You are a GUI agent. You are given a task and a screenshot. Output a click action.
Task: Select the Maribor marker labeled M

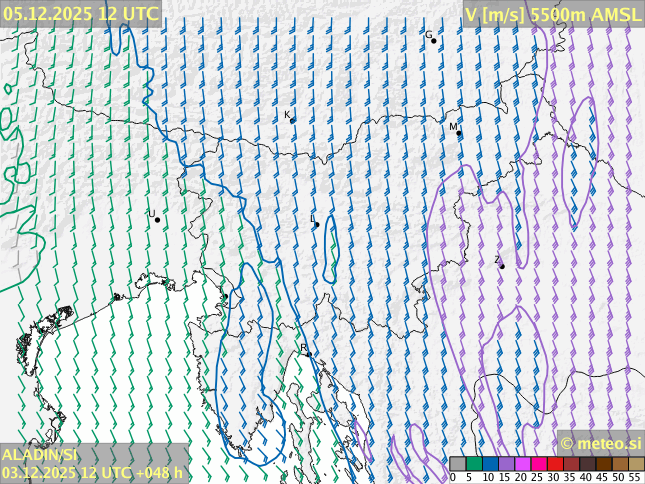(459, 132)
